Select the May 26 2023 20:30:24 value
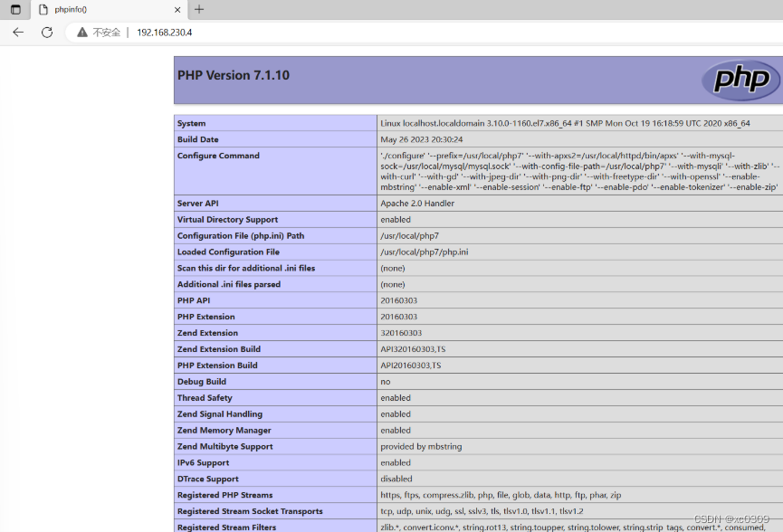This screenshot has width=783, height=532. point(422,139)
